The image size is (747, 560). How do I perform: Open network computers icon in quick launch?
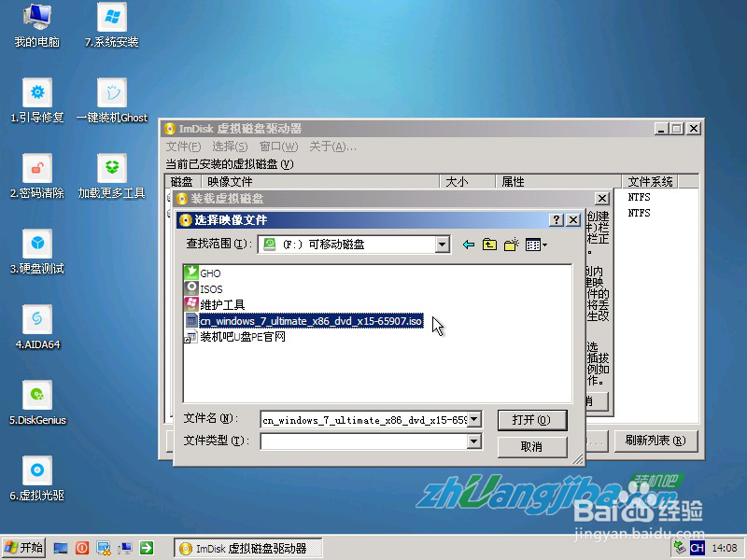pyautogui.click(x=125, y=548)
